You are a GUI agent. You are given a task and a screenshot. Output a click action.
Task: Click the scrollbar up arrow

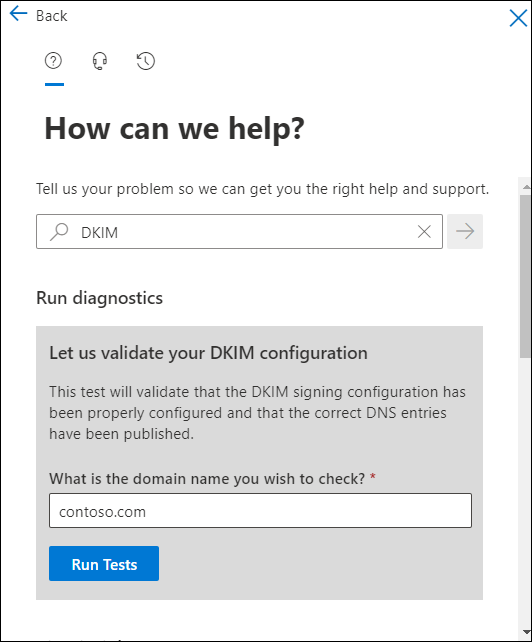pyautogui.click(x=525, y=187)
